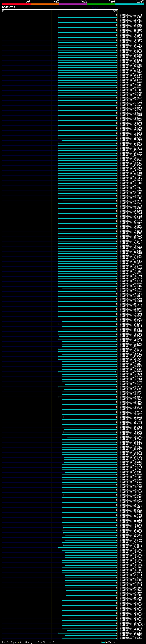Select hit label UniRef100_Q7XTE8
Image resolution: width=146 pixels, height=644 pixels.
[131, 296]
